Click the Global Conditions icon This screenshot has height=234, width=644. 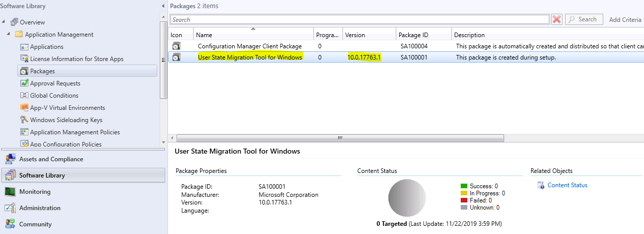[24, 96]
